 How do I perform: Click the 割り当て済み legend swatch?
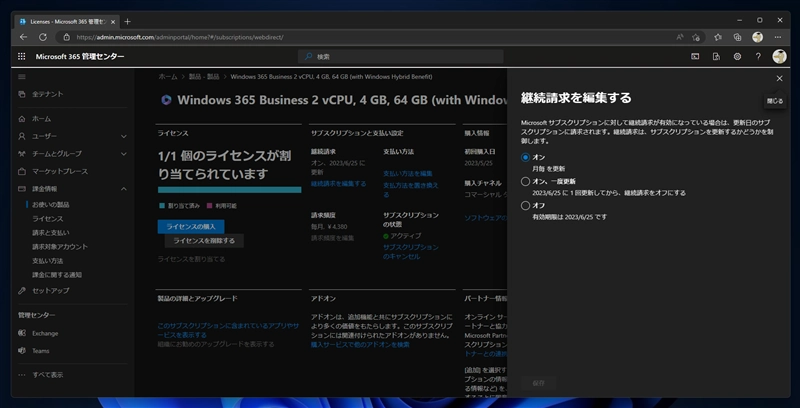pos(162,206)
